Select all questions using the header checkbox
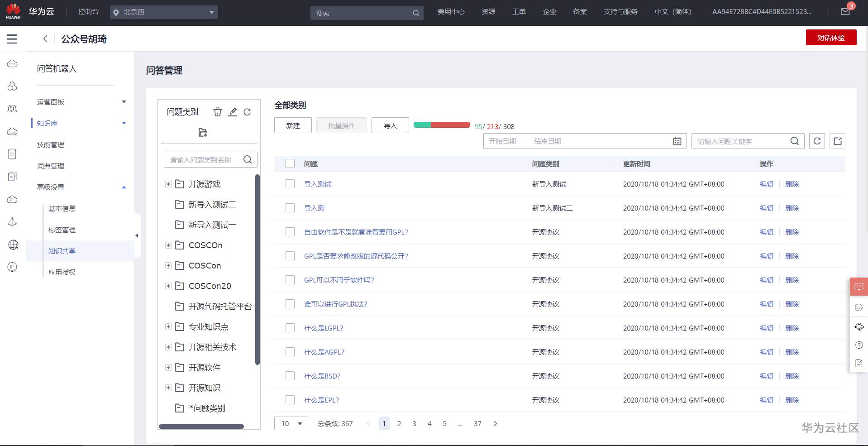Viewport: 868px width, 446px height. coord(290,163)
